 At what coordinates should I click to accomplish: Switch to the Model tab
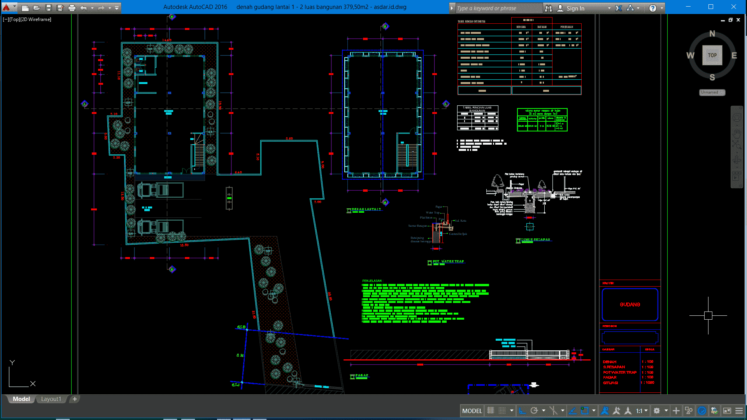tap(21, 399)
